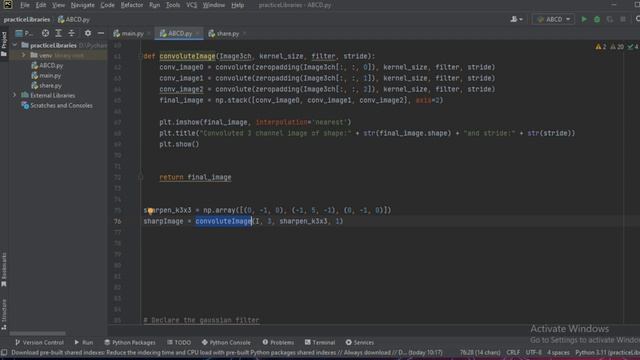The width and height of the screenshot is (640, 360).
Task: Open the Problems tool window
Action: (x=278, y=342)
